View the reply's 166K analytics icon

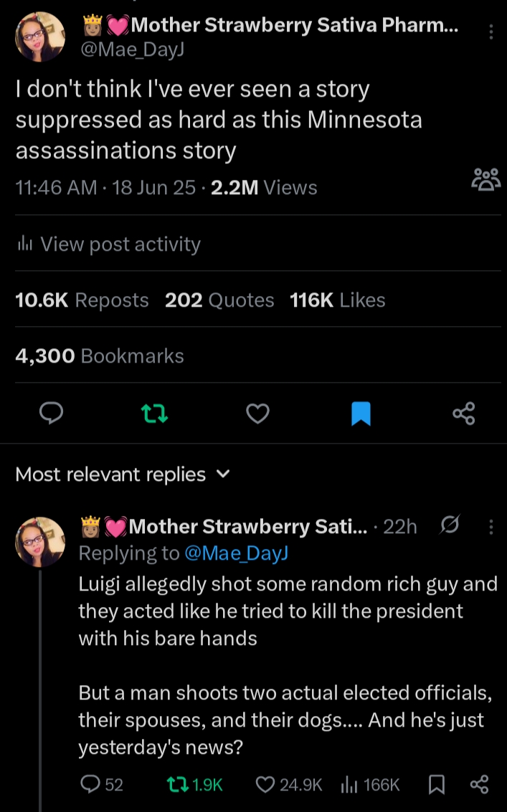click(371, 785)
